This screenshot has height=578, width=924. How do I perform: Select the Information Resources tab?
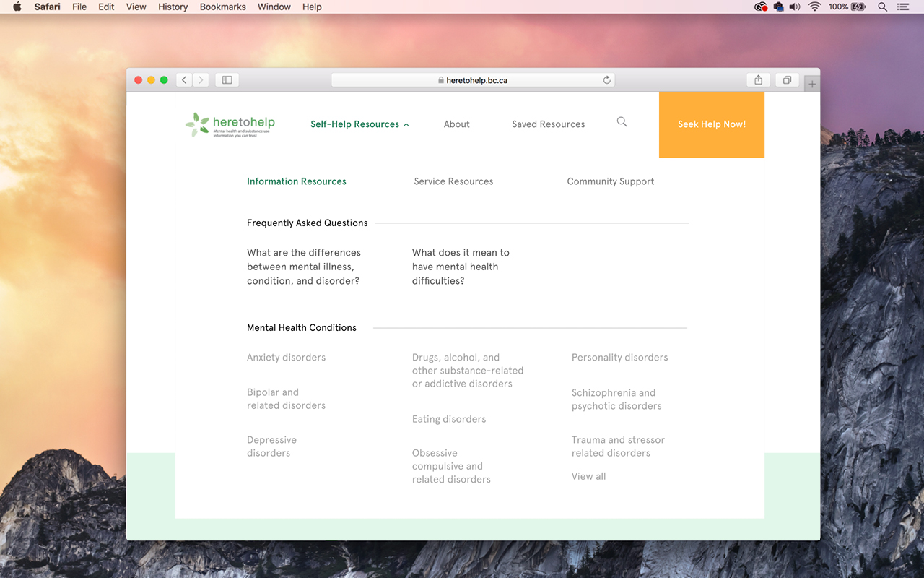(x=297, y=181)
